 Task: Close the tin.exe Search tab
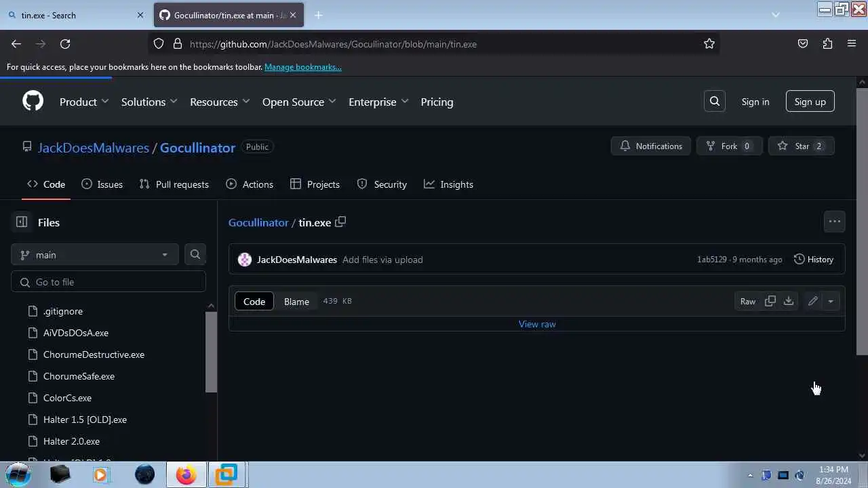click(140, 15)
